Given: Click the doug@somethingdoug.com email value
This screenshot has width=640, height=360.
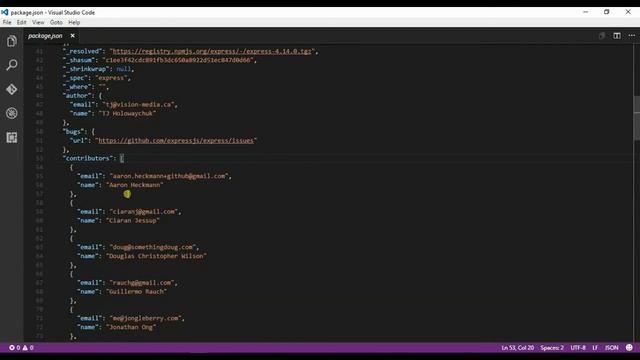Looking at the screenshot, I should [153, 247].
